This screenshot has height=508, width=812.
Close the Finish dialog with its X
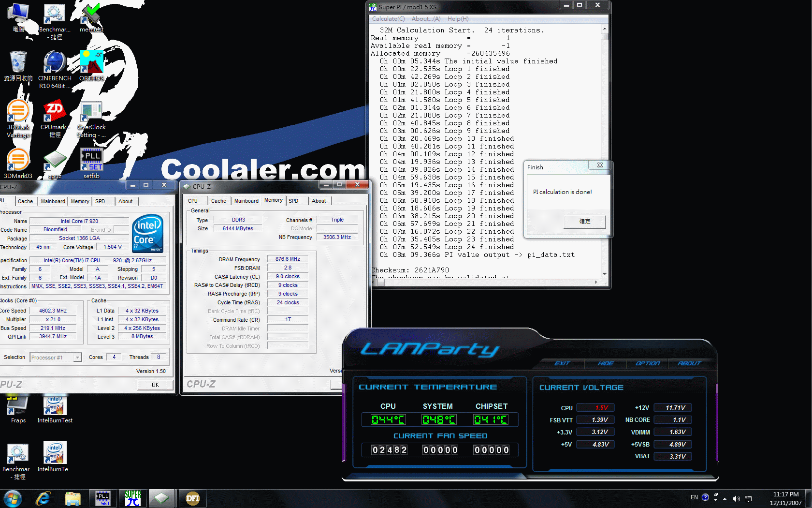[600, 165]
